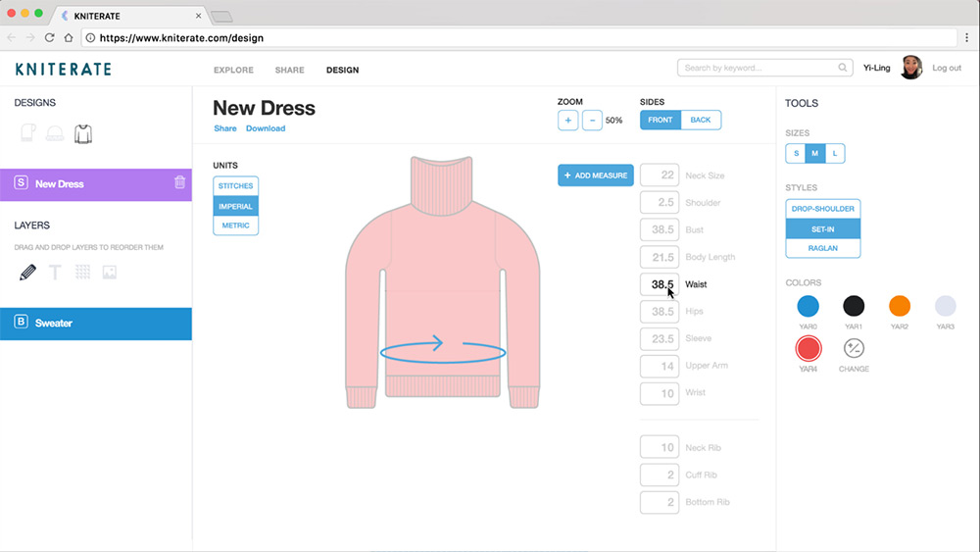Click the Download link
The image size is (980, 552).
tap(266, 128)
